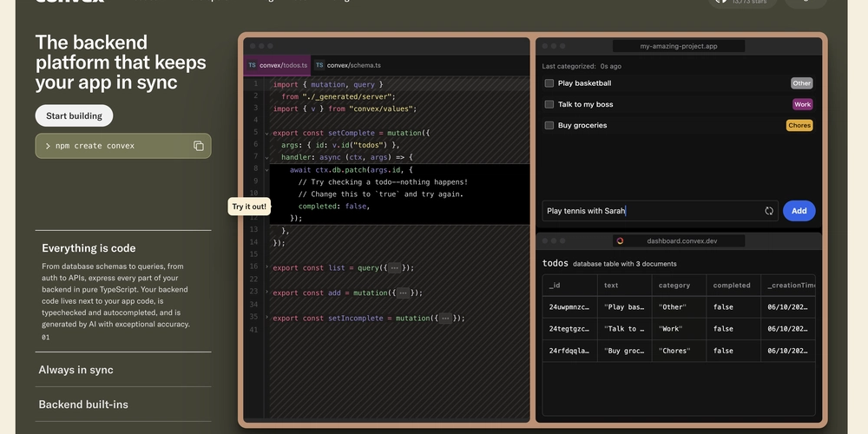This screenshot has height=434, width=868.
Task: Click the Try it out! tooltip
Action: [x=249, y=207]
